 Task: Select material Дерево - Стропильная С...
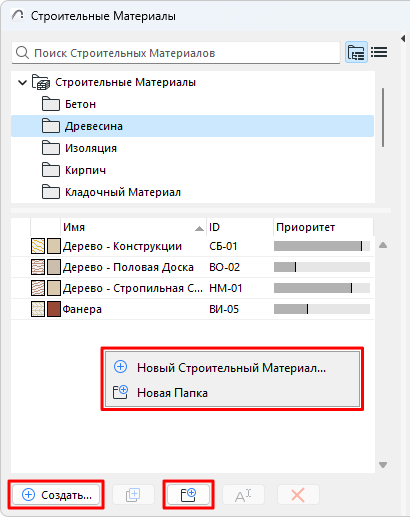133,288
